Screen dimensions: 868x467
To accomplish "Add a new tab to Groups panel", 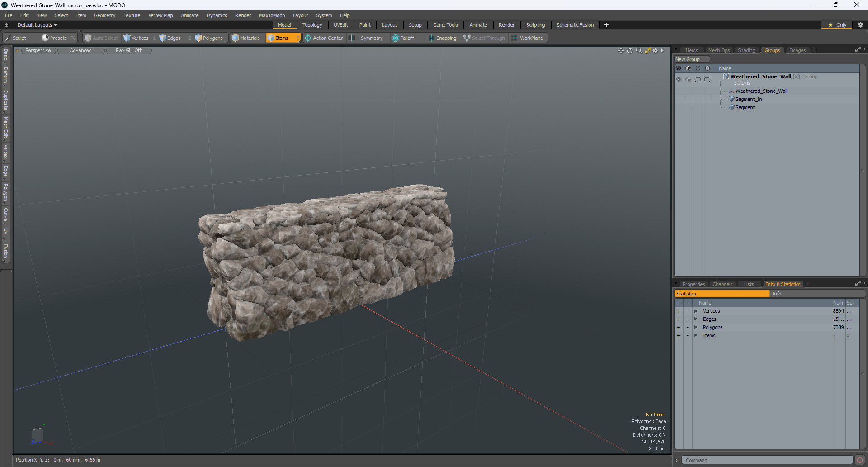I will 814,50.
